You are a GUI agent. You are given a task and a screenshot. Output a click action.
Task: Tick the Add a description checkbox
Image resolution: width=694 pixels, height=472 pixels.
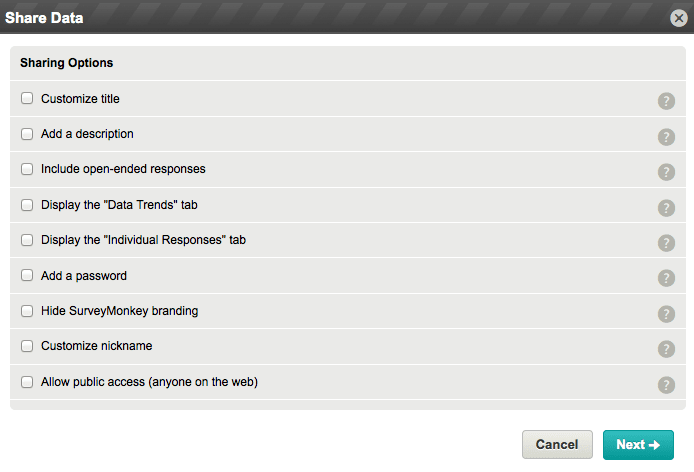27,134
